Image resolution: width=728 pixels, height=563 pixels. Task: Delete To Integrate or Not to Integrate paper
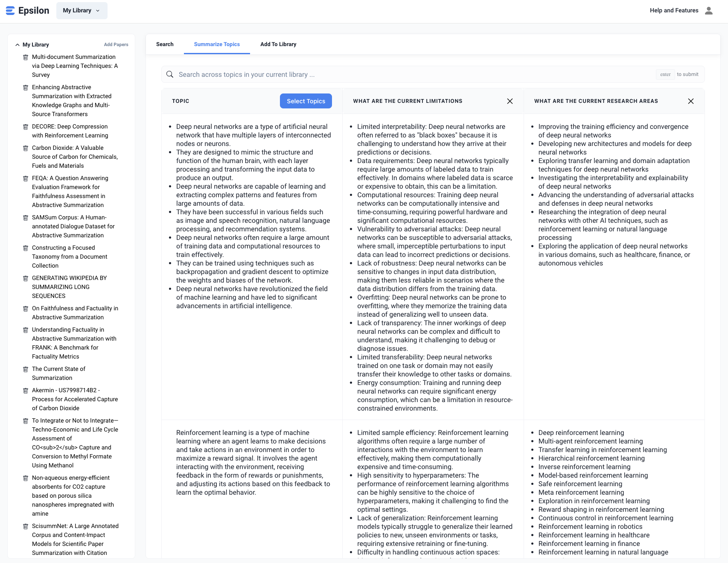(x=26, y=421)
